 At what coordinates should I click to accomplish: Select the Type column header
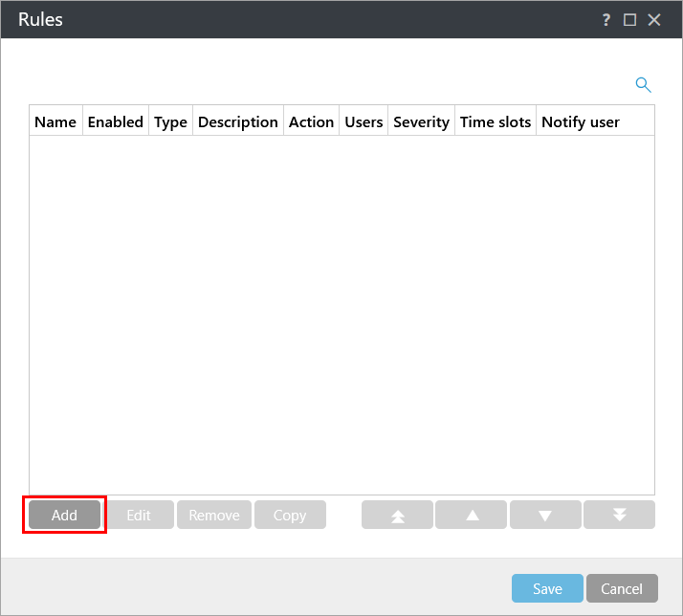coord(170,121)
